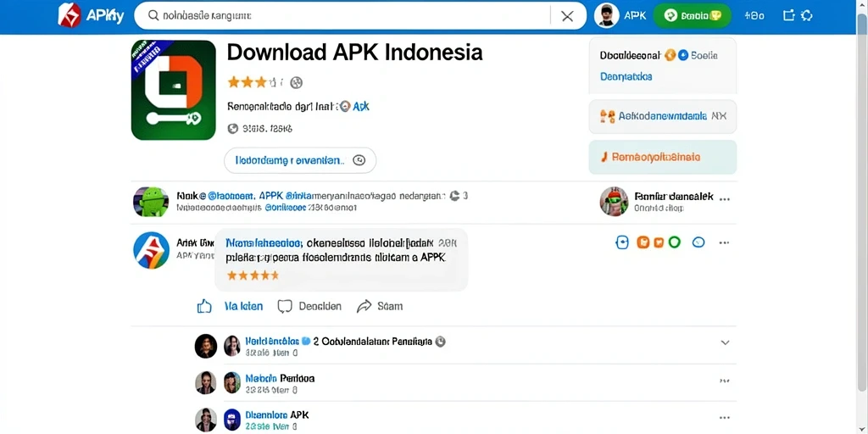This screenshot has width=868, height=434.
Task: Click the Download APK Indonesia title
Action: pos(354,53)
